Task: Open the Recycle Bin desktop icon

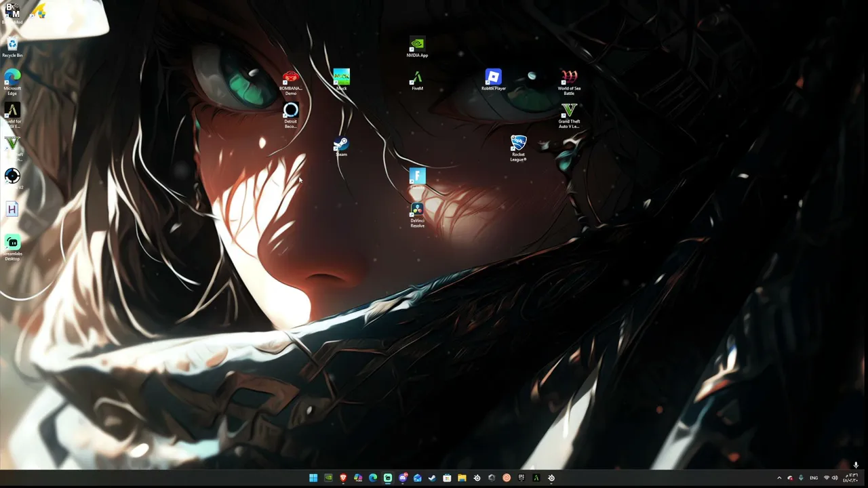Action: point(12,47)
